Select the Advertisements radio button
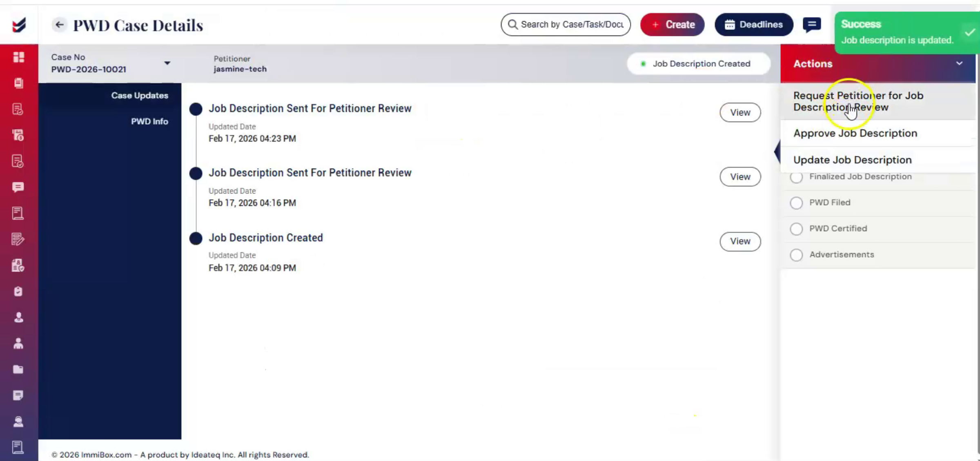 tap(796, 255)
